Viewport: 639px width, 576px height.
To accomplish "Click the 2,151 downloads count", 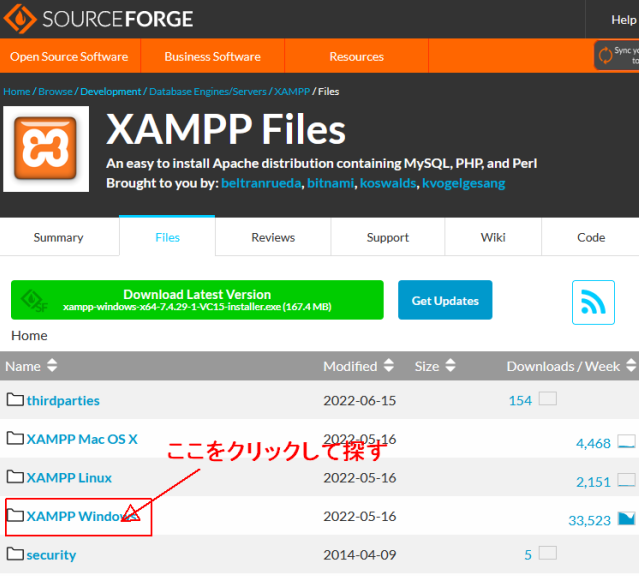I will click(593, 482).
